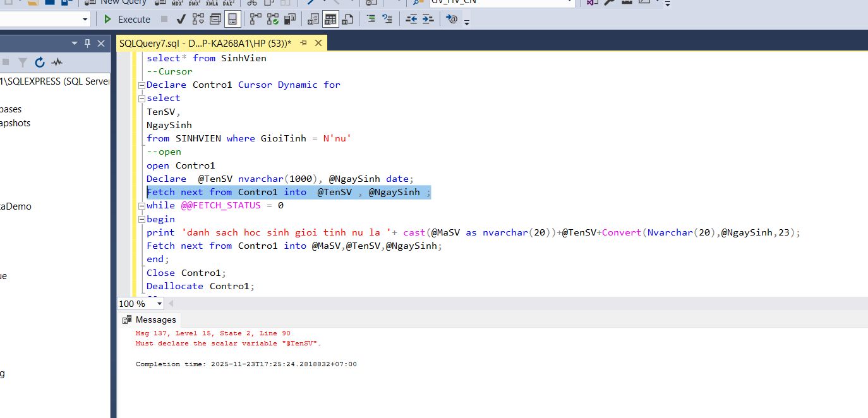Open the Query Options icon

click(215, 20)
